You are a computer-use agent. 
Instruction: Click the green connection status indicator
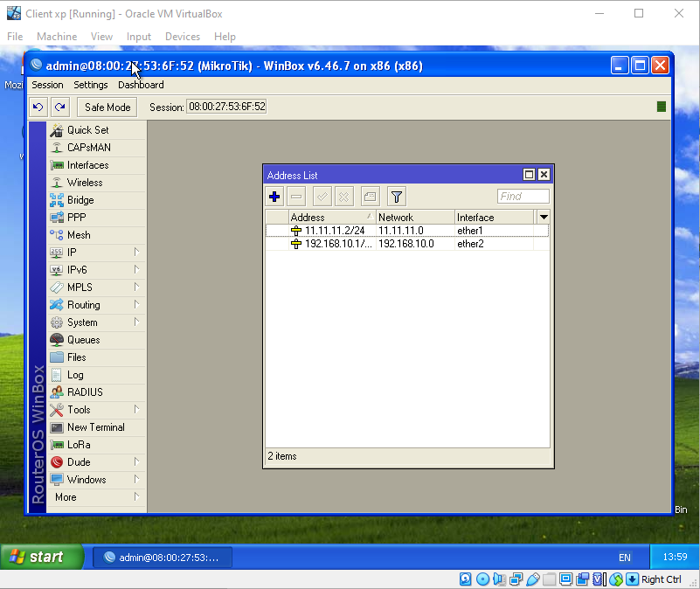point(662,107)
